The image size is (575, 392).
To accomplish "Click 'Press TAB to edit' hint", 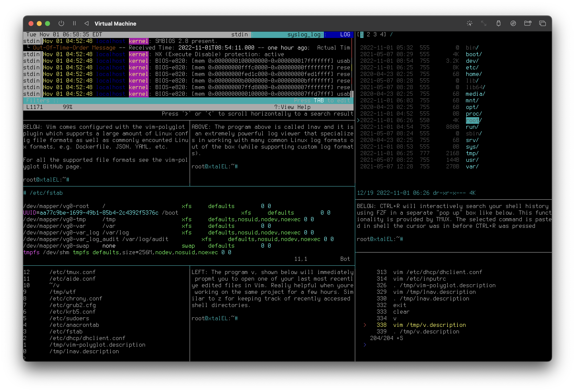I will click(x=322, y=101).
